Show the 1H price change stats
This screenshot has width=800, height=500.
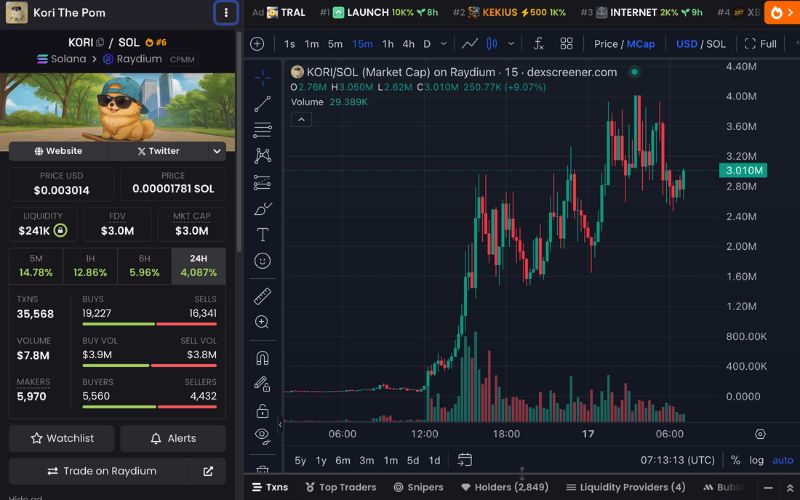[x=90, y=266]
